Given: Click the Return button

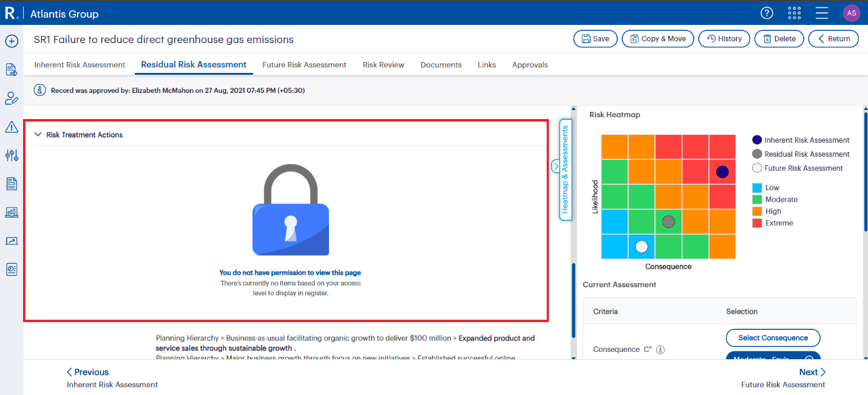Looking at the screenshot, I should click(833, 39).
